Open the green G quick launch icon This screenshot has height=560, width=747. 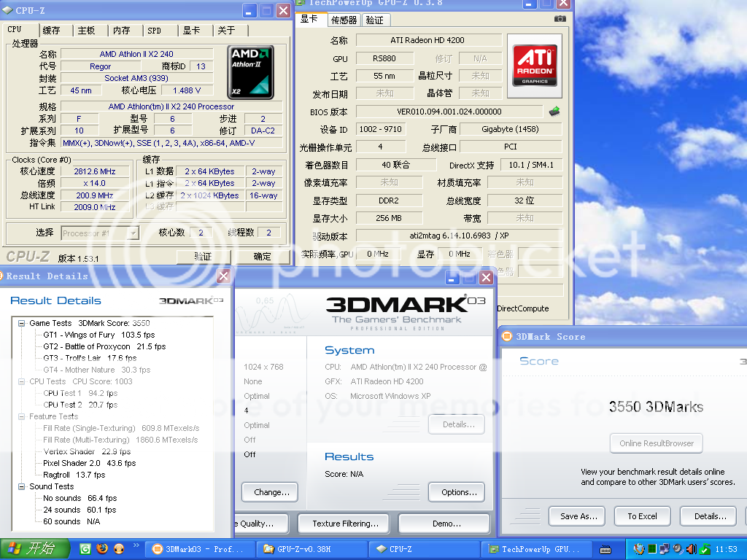85,548
